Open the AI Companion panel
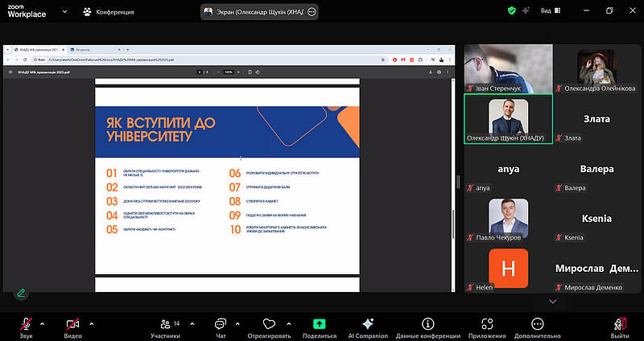The image size is (644, 341). 368,324
